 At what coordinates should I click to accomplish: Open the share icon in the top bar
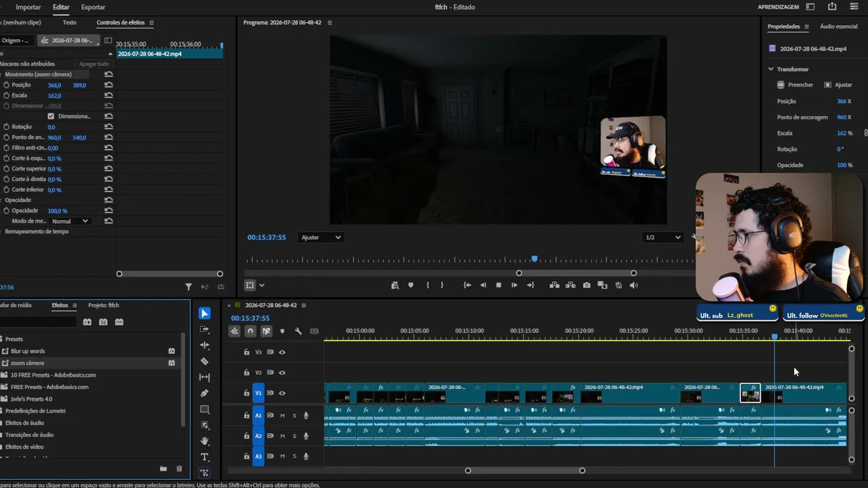point(832,7)
